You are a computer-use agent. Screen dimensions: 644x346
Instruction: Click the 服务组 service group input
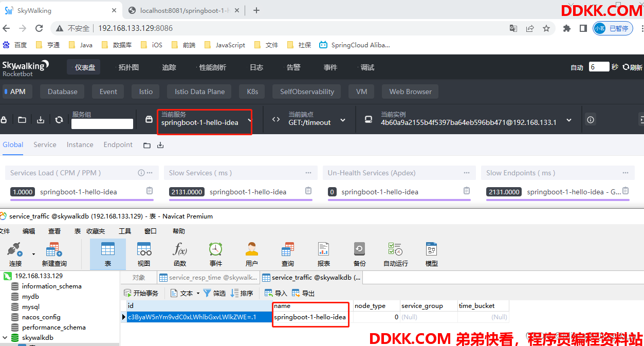click(102, 124)
